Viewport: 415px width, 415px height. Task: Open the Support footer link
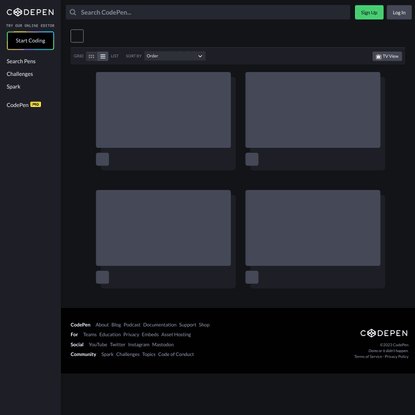point(187,325)
